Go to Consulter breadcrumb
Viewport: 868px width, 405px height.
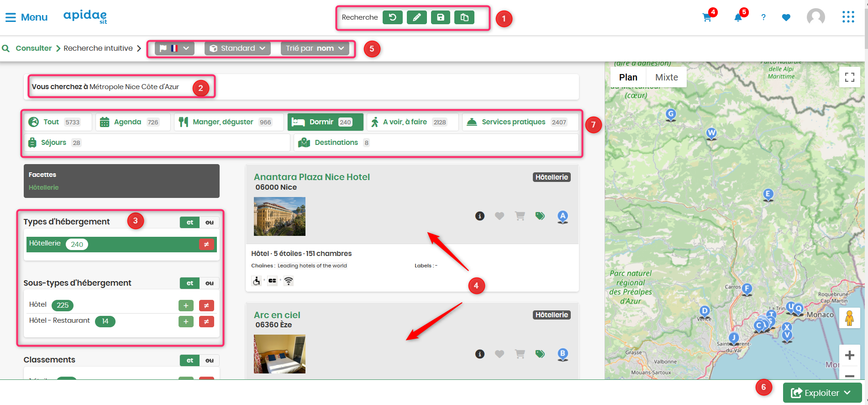[x=34, y=48]
